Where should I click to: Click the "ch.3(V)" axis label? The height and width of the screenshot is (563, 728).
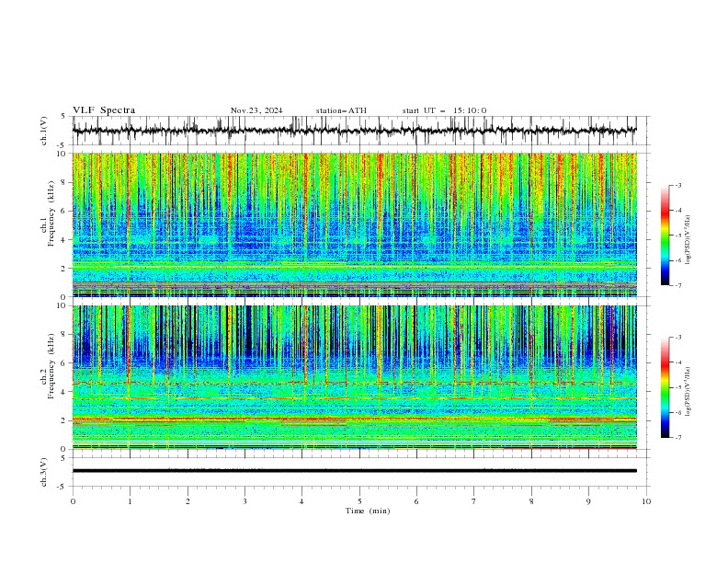click(x=44, y=472)
